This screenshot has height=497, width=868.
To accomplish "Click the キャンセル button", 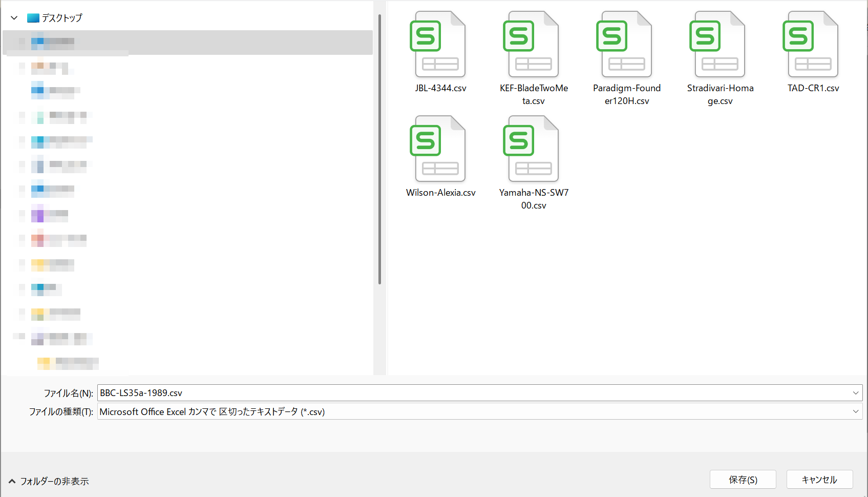I will point(819,480).
